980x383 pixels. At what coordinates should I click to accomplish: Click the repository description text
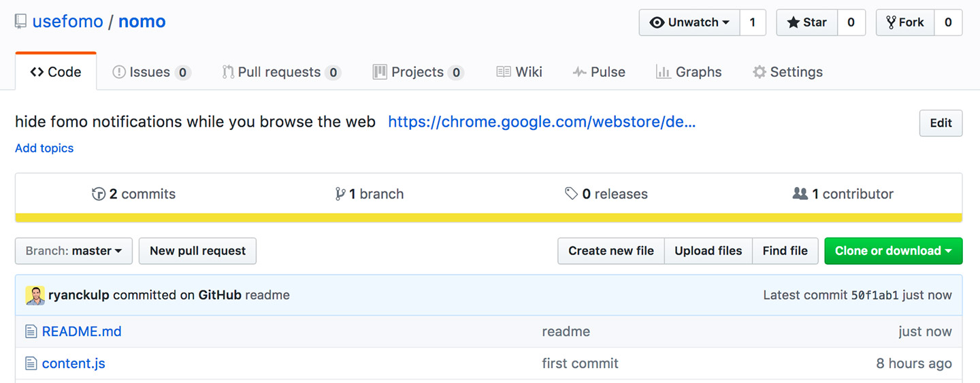(x=195, y=122)
